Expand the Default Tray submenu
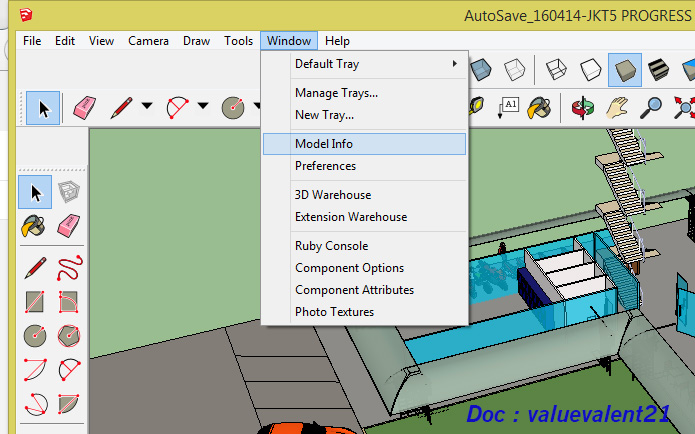The image size is (695, 434). click(364, 64)
